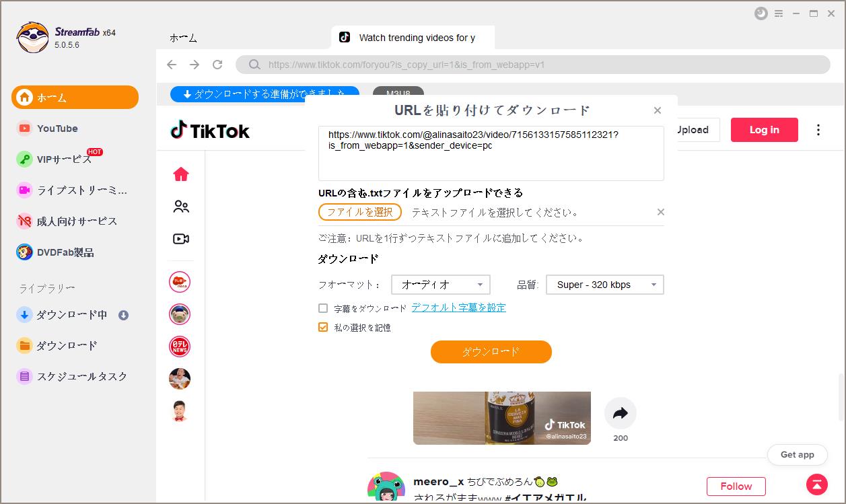Open the ホーム item in sidebar
This screenshot has height=504, width=846.
[75, 97]
